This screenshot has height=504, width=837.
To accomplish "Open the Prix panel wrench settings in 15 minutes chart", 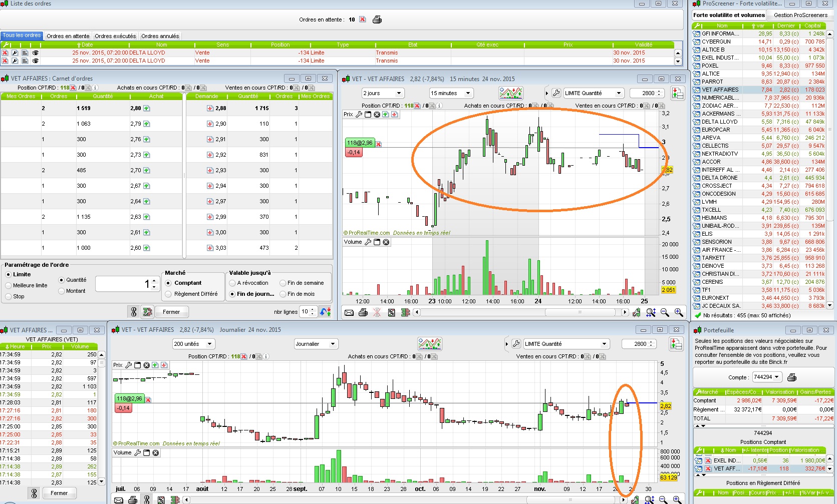I will 359,115.
